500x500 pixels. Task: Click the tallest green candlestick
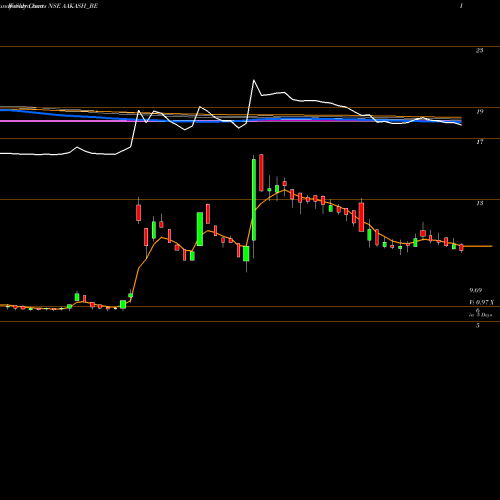254,199
